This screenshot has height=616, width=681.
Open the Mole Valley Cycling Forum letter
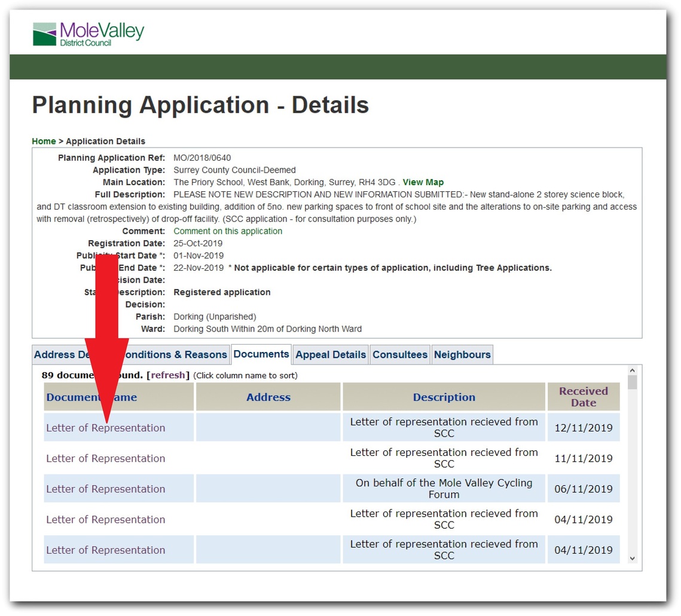coord(105,489)
